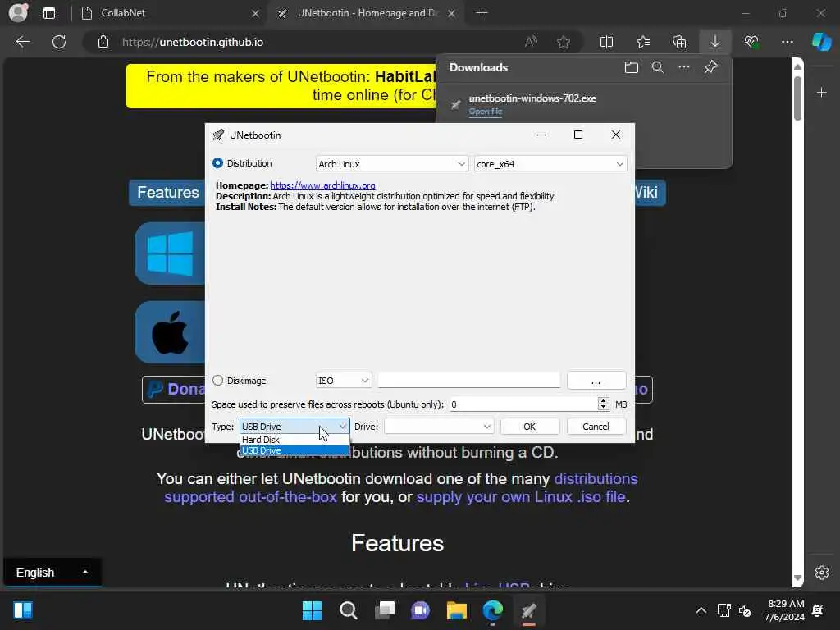Click the browse button with three dots
The width and height of the screenshot is (840, 630).
click(596, 381)
